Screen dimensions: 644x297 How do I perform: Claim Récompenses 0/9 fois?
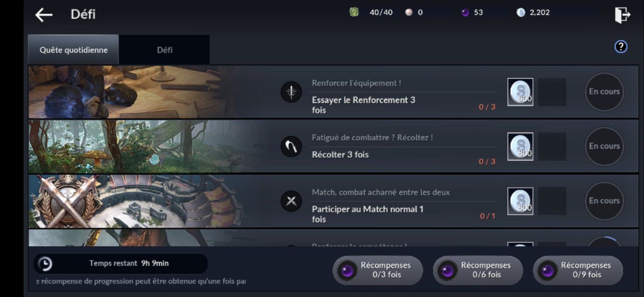578,270
